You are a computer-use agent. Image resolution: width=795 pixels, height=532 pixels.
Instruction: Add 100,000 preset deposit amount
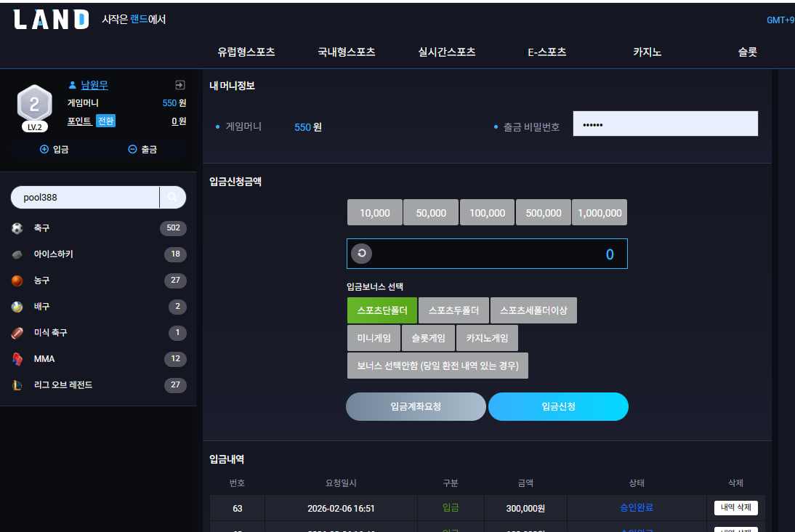point(487,212)
